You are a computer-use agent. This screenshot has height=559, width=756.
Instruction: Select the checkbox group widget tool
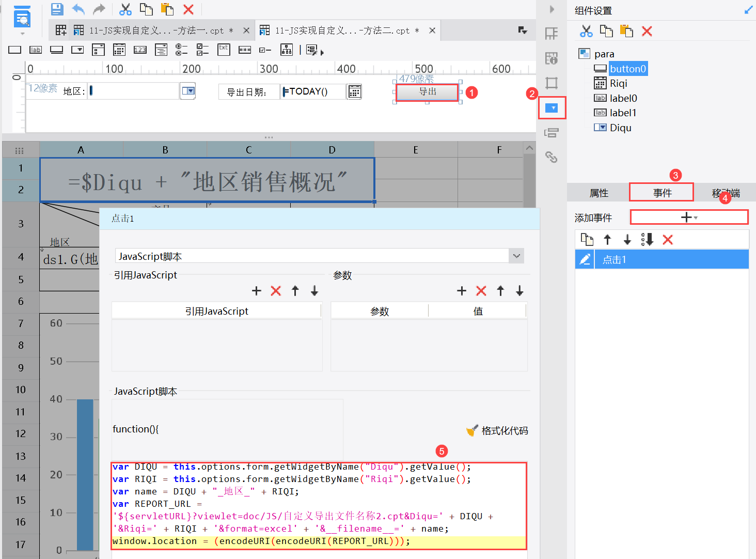(x=203, y=50)
